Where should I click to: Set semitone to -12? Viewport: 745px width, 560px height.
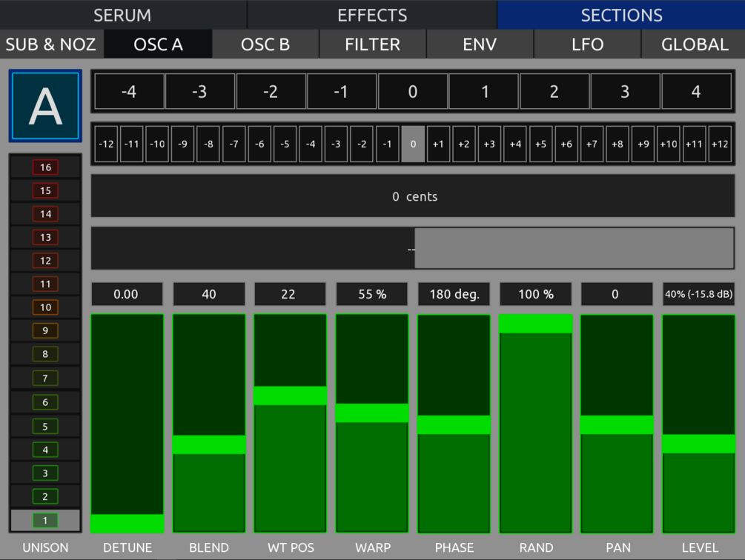point(106,144)
